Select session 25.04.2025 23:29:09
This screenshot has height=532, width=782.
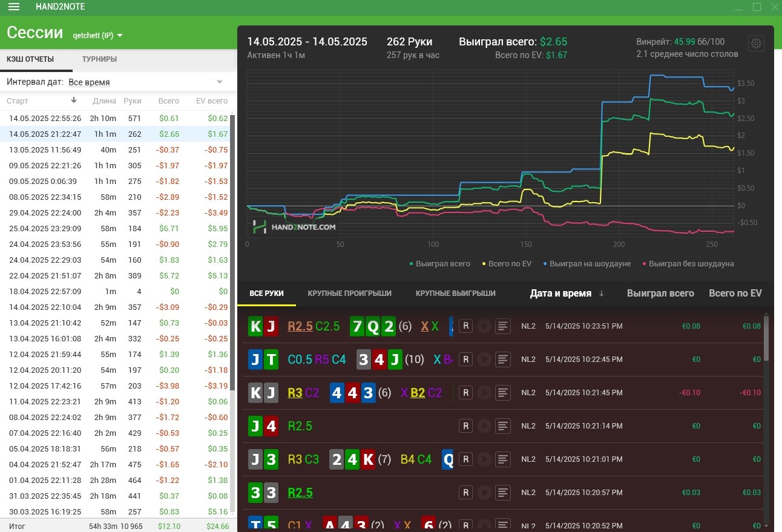(x=115, y=228)
